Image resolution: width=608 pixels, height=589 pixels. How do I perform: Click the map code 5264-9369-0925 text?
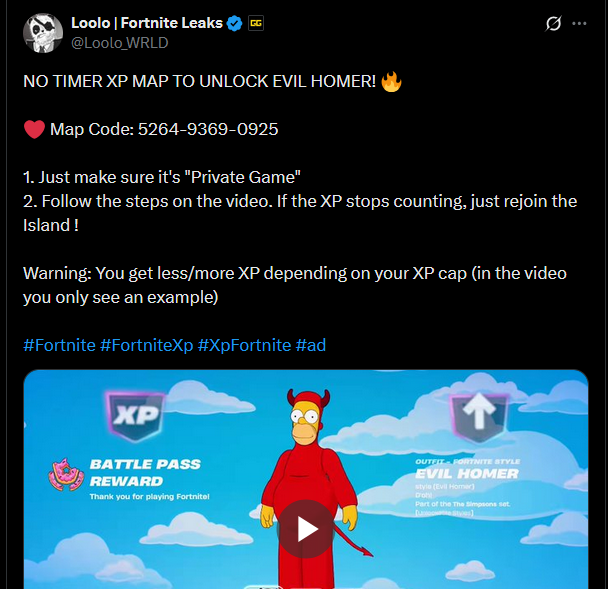click(208, 129)
